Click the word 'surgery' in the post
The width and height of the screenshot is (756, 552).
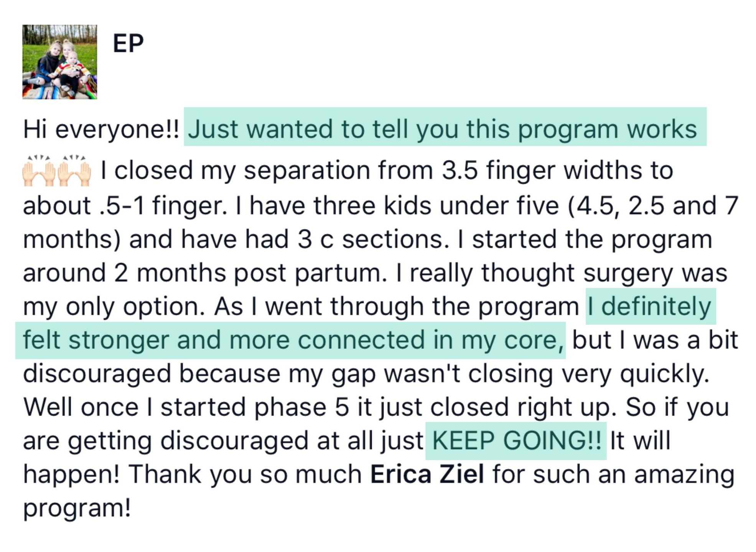pos(628,273)
